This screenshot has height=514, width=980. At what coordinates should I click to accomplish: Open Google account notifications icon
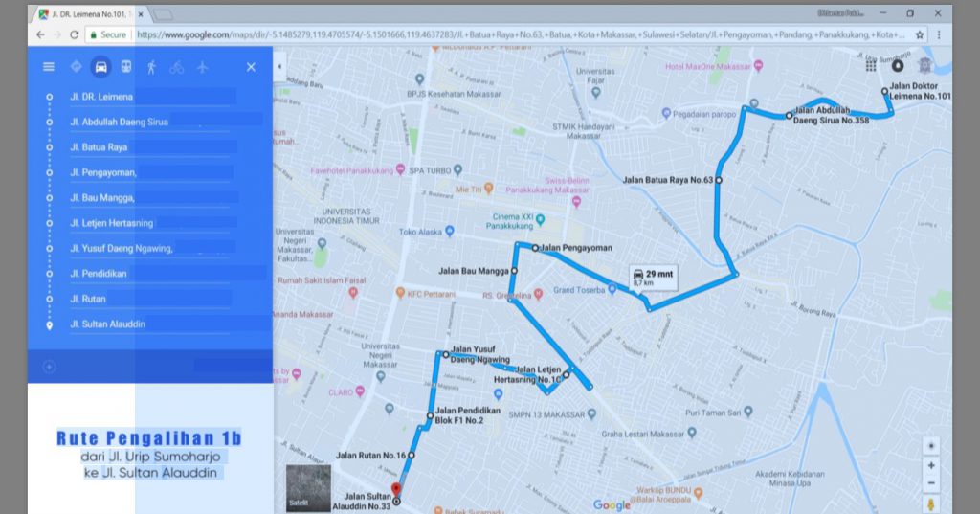(x=898, y=66)
